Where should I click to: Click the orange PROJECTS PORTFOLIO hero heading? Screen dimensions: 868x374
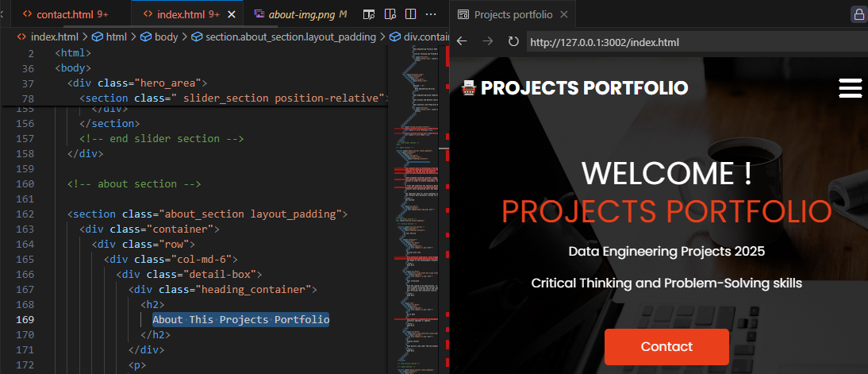tap(666, 211)
